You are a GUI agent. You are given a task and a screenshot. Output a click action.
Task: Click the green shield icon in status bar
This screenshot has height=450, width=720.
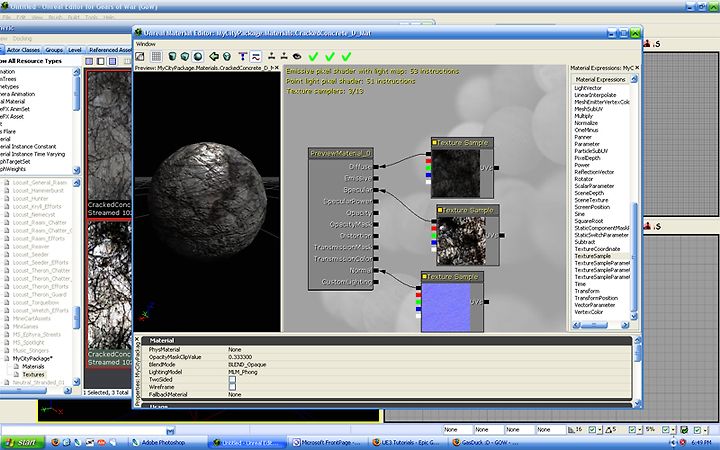tap(684, 430)
